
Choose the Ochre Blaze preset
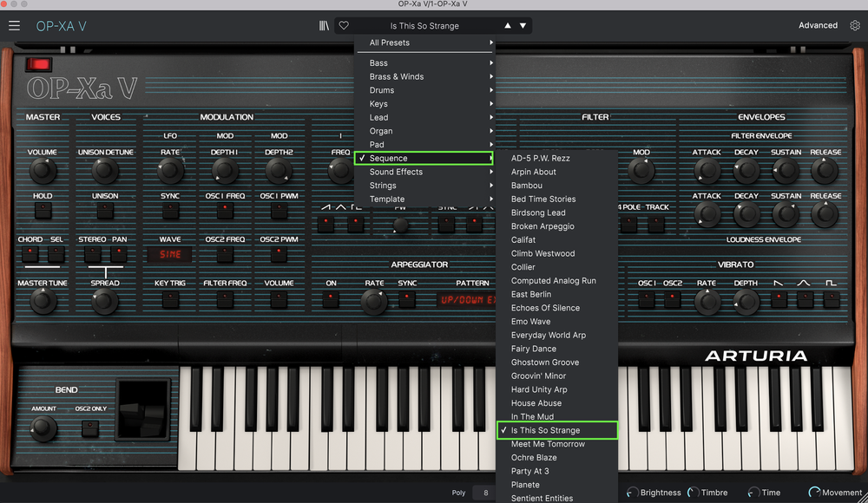557,458
